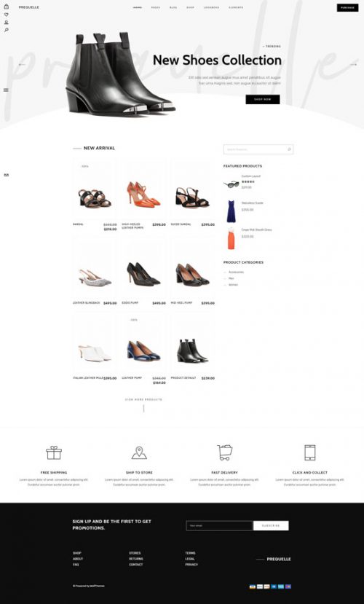Click the Your email input field
Image resolution: width=364 pixels, height=604 pixels.
[x=219, y=525]
